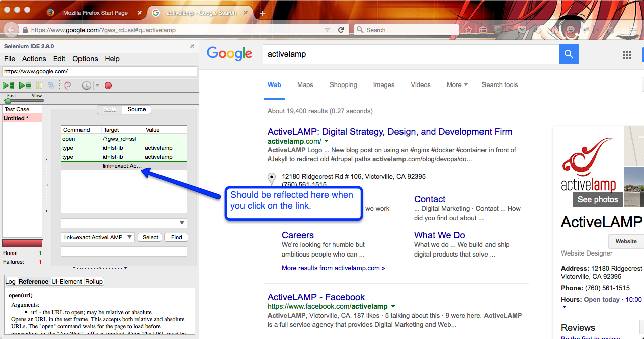Switch the editor to Table view
This screenshot has height=339, width=644.
tap(109, 109)
